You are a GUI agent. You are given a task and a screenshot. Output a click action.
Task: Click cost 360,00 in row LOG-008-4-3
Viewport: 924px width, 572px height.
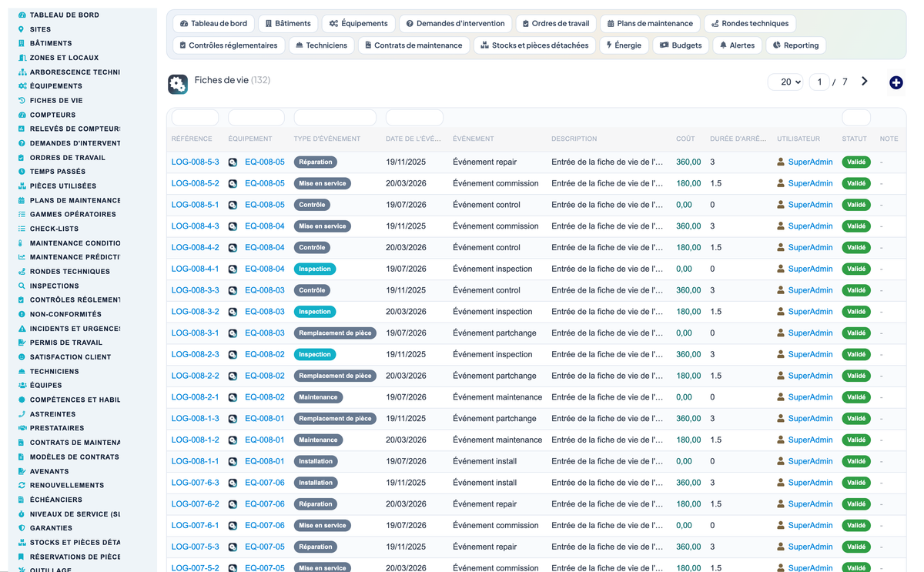click(x=688, y=226)
